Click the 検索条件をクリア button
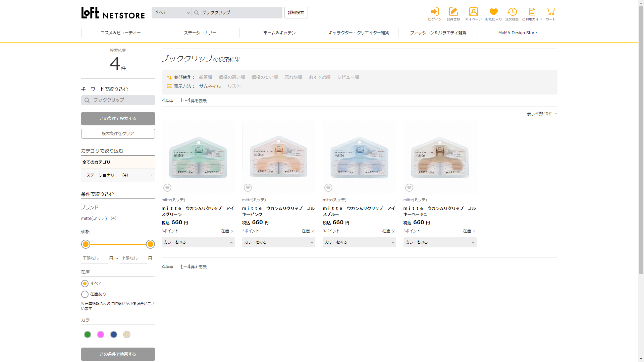Image resolution: width=644 pixels, height=362 pixels. click(118, 134)
